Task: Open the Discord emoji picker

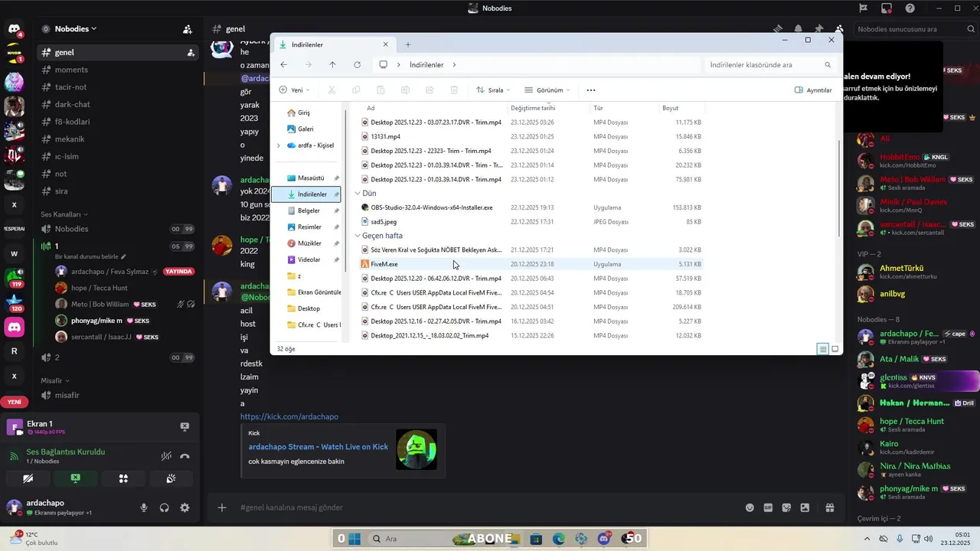Action: click(x=750, y=507)
